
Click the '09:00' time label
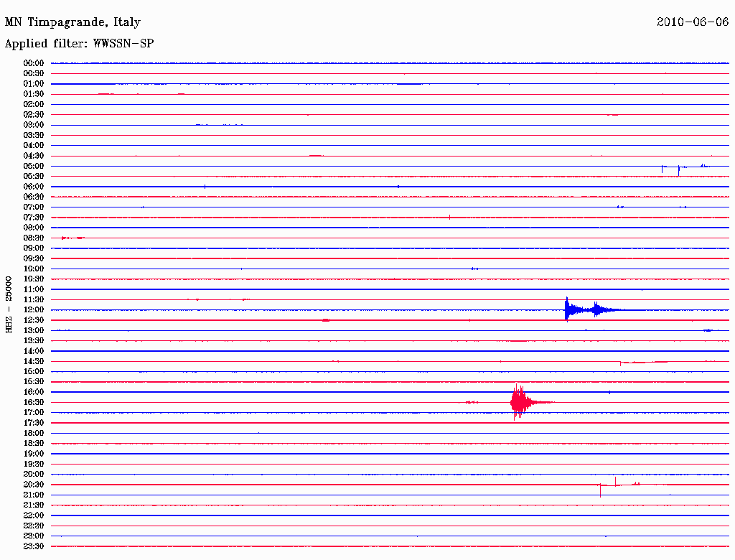[34, 248]
